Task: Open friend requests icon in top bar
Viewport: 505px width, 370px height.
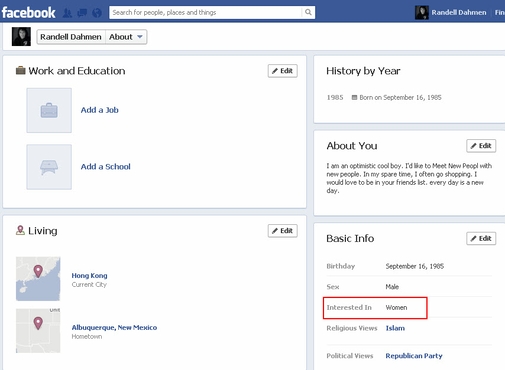Action: pyautogui.click(x=68, y=13)
